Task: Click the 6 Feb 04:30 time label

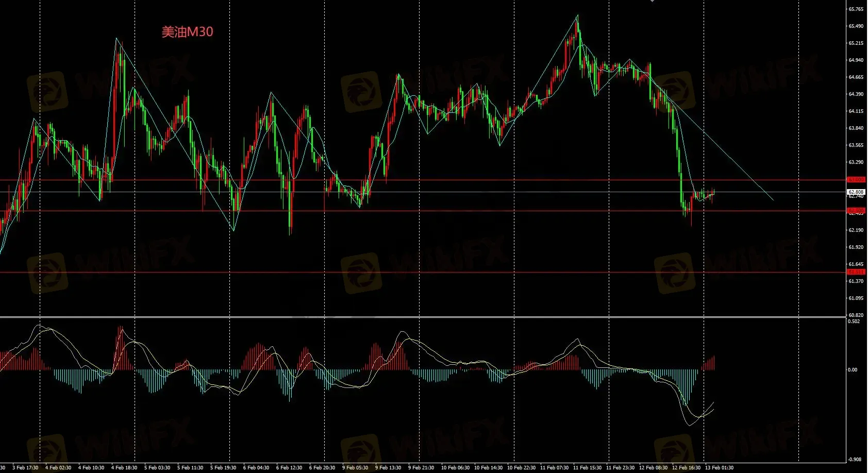Action: (x=256, y=468)
